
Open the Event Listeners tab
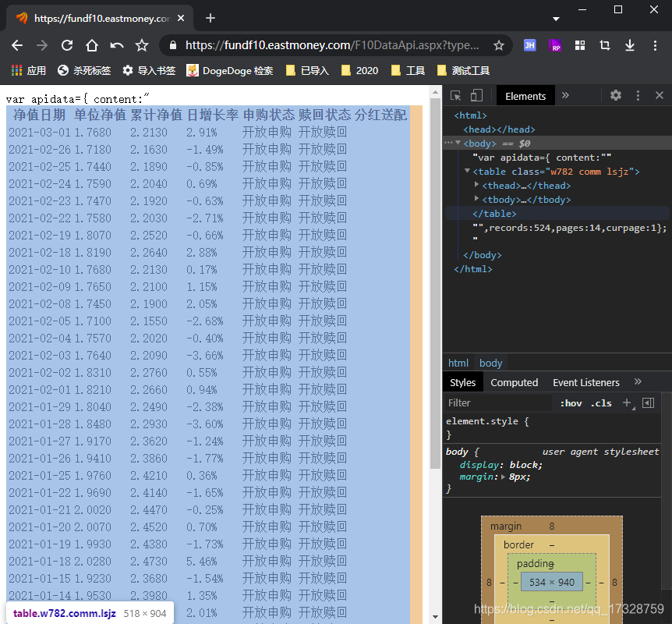click(586, 382)
